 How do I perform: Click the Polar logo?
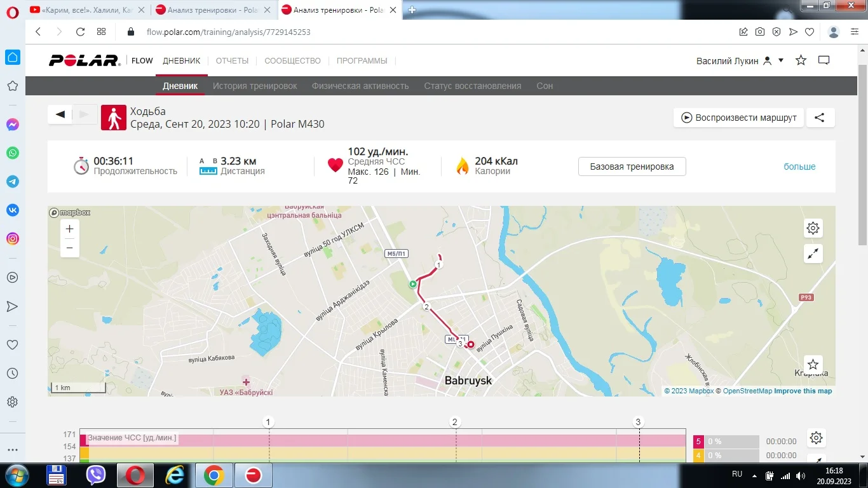pyautogui.click(x=85, y=60)
